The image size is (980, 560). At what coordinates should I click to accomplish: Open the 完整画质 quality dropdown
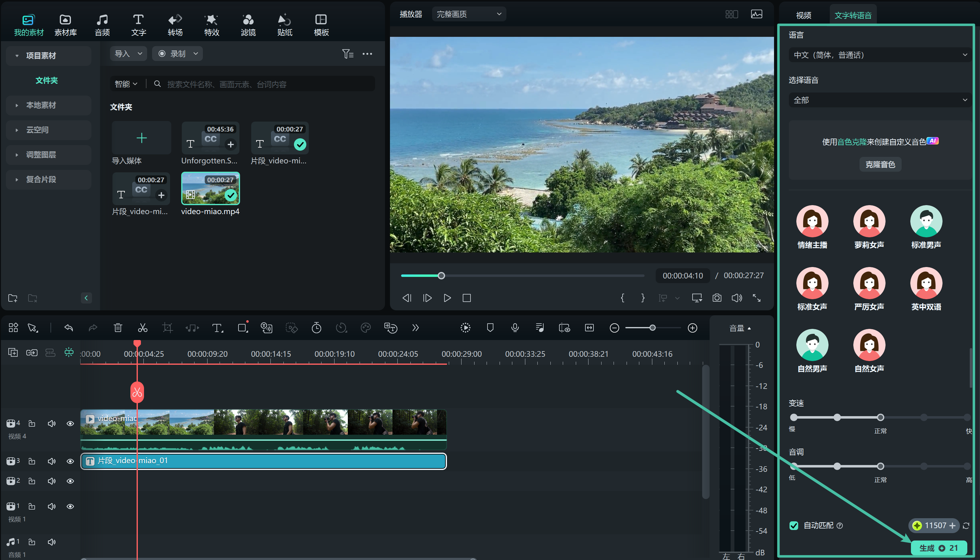[468, 14]
